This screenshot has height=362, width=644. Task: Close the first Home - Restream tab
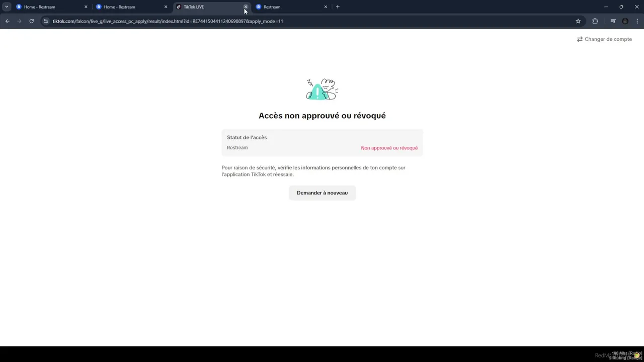[x=86, y=7]
